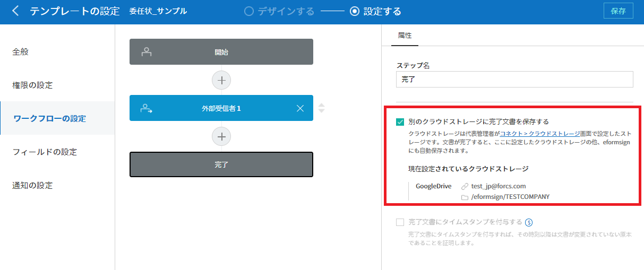Image resolution: width=644 pixels, height=270 pixels.
Task: Move 外部受信者 1 step down with arrow
Action: click(321, 111)
